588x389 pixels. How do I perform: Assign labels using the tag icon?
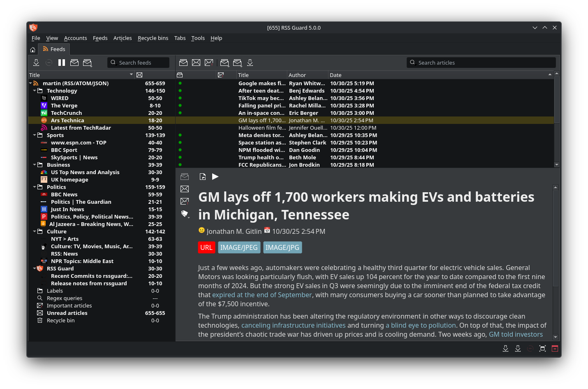coord(185,214)
